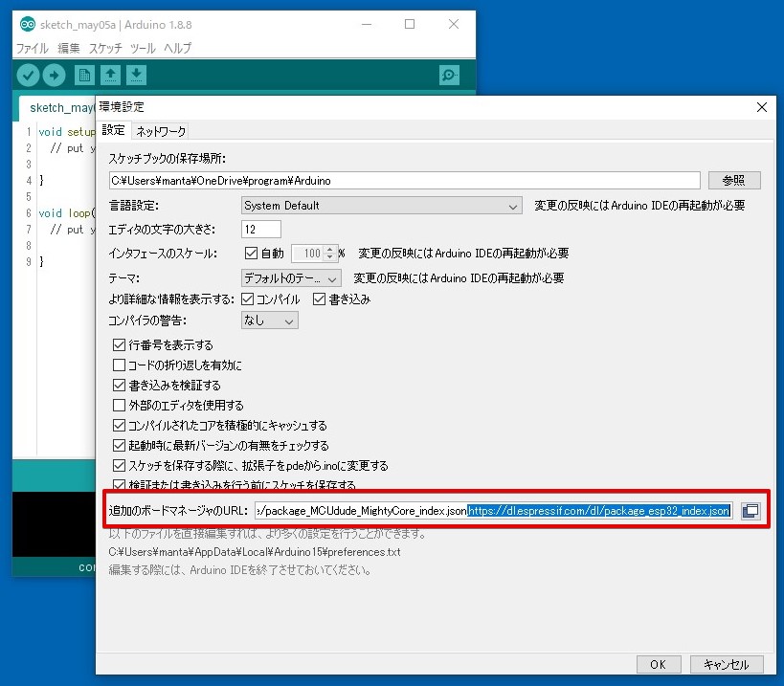Screen dimensions: 784x686
Task: Save the sketch using the down-arrow icon
Action: pyautogui.click(x=137, y=75)
